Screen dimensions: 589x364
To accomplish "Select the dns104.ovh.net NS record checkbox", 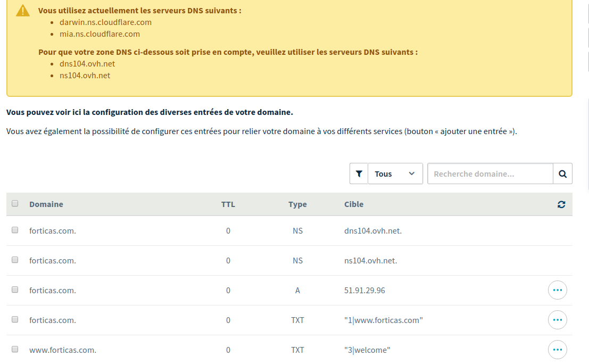I will tap(15, 230).
